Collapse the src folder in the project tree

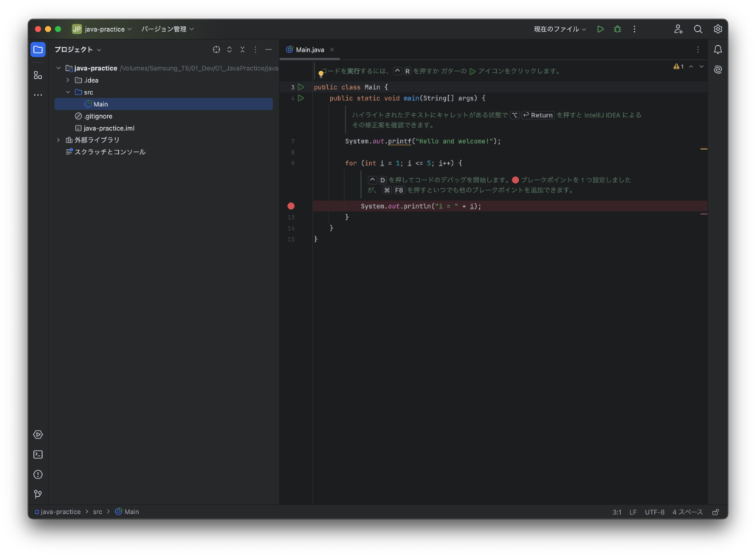click(x=67, y=92)
